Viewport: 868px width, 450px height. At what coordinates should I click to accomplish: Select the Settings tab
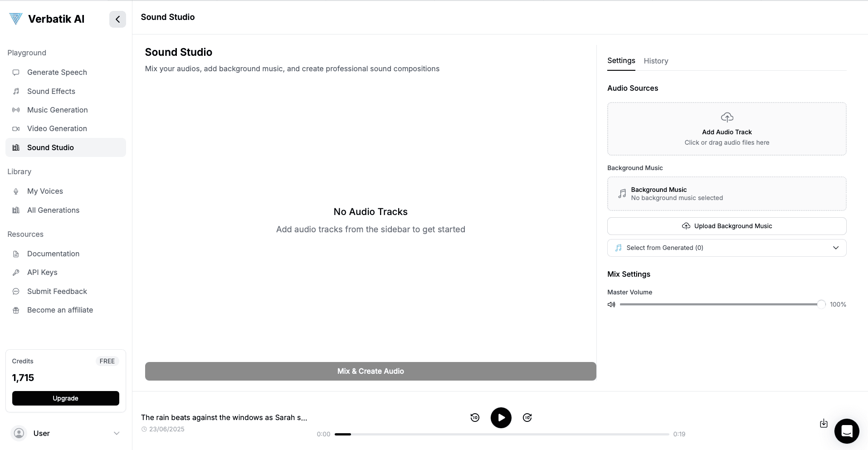coord(621,61)
